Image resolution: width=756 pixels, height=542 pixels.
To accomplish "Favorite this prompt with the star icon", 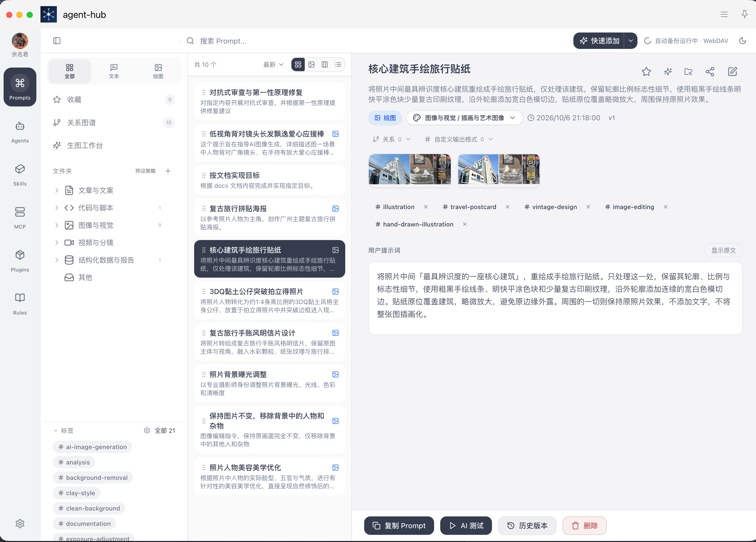I will [x=646, y=72].
